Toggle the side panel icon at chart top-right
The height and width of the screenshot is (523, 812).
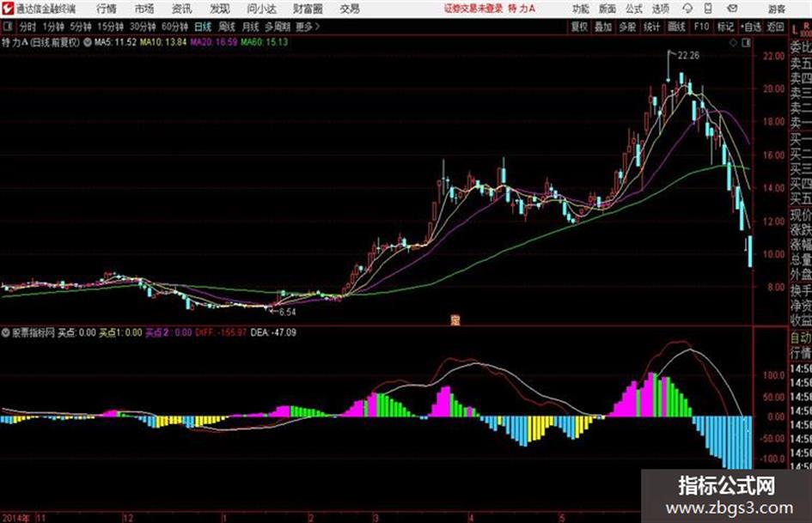(746, 43)
